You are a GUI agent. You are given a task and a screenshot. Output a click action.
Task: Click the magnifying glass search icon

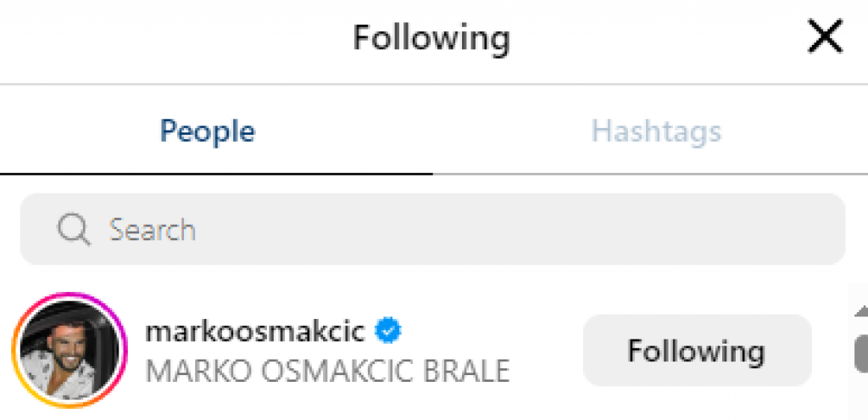point(74,229)
